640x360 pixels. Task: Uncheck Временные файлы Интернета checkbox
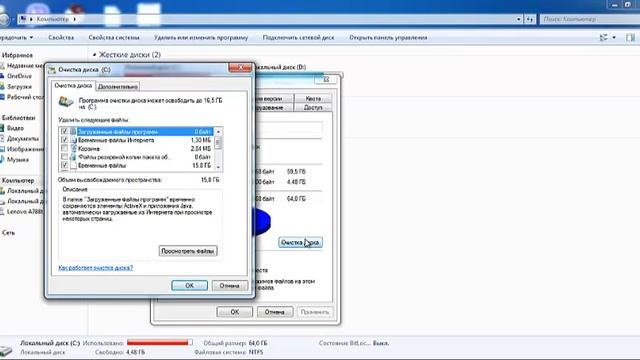tap(64, 140)
